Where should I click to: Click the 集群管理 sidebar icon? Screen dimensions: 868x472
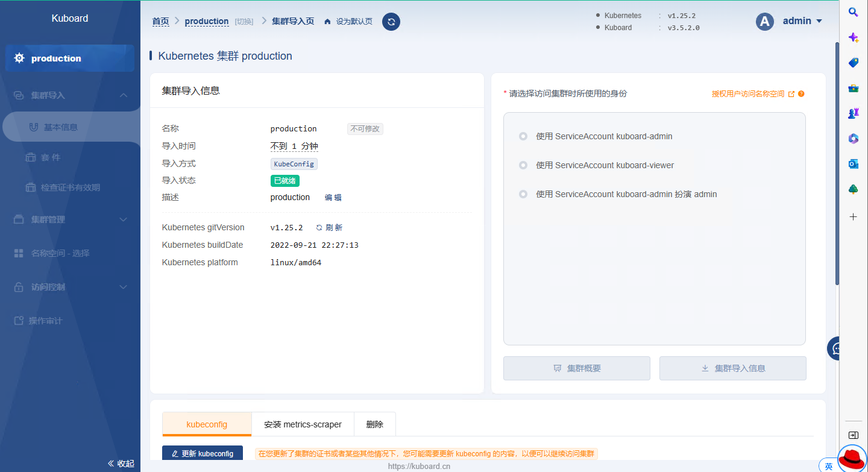point(19,219)
